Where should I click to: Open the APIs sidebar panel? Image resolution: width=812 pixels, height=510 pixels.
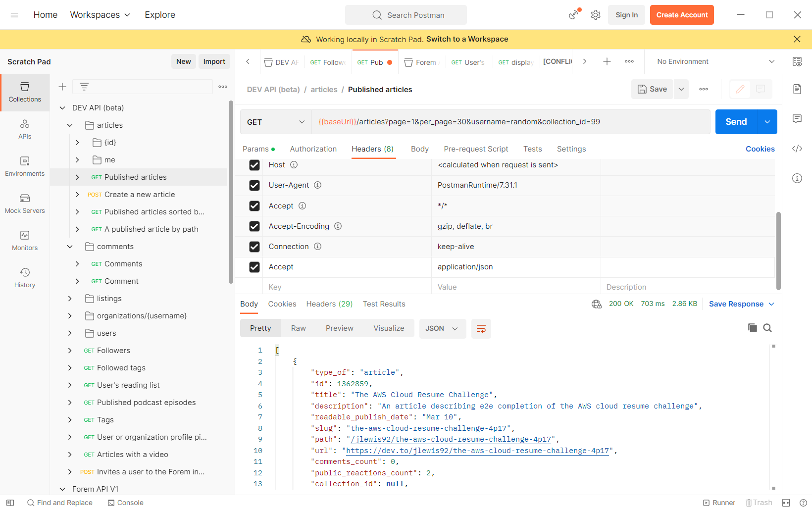pos(25,130)
